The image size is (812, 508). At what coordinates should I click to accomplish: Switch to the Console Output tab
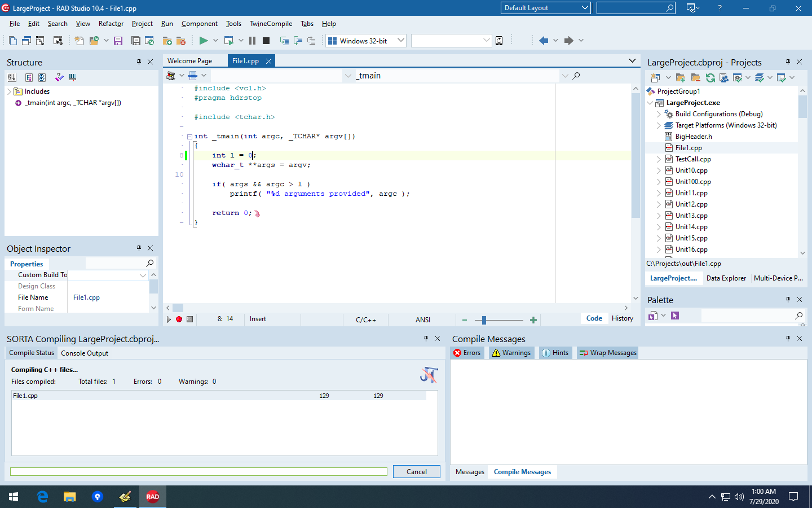coord(85,353)
